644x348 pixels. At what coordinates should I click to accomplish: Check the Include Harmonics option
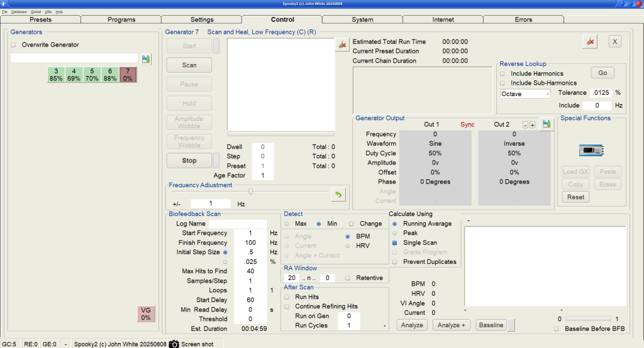click(x=502, y=73)
